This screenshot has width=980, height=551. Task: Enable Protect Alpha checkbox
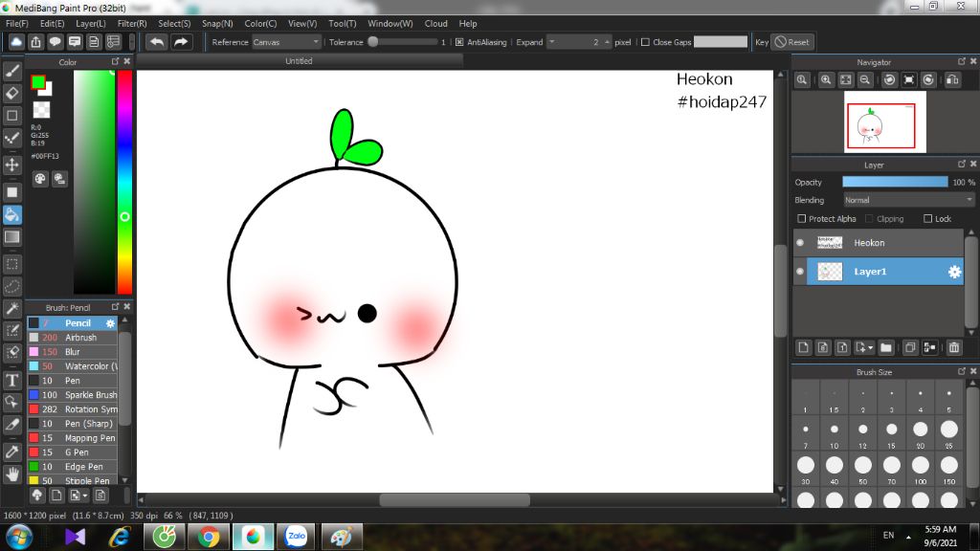pyautogui.click(x=802, y=219)
